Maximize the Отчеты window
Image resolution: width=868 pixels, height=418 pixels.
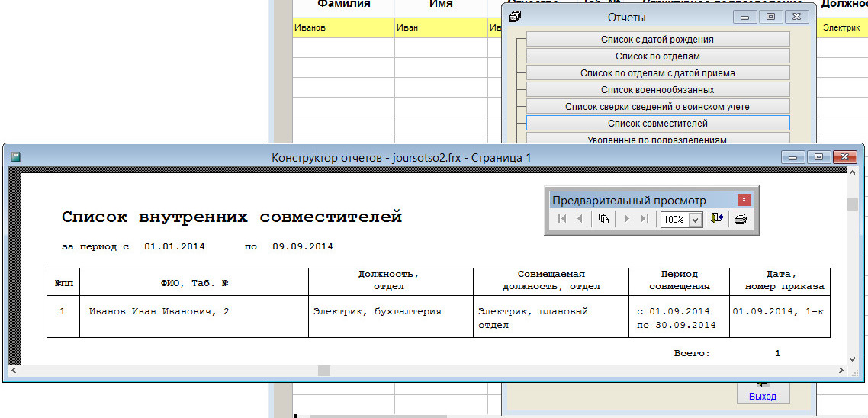pyautogui.click(x=770, y=18)
